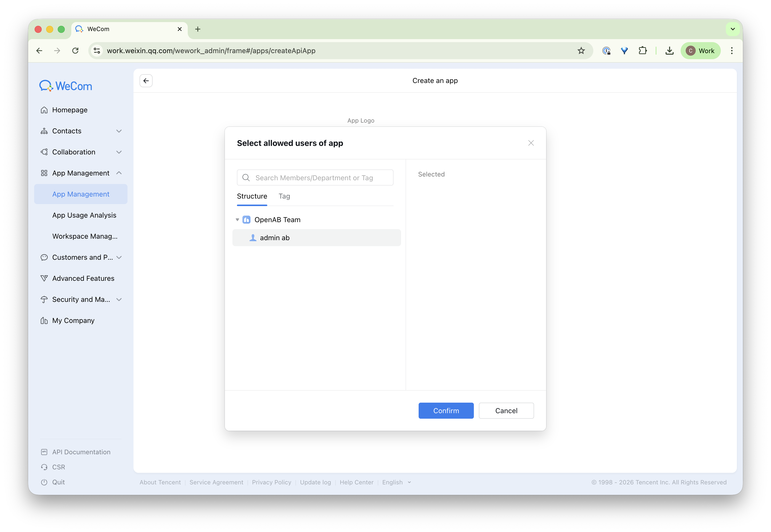
Task: Select the Structure tab
Action: coord(252,196)
